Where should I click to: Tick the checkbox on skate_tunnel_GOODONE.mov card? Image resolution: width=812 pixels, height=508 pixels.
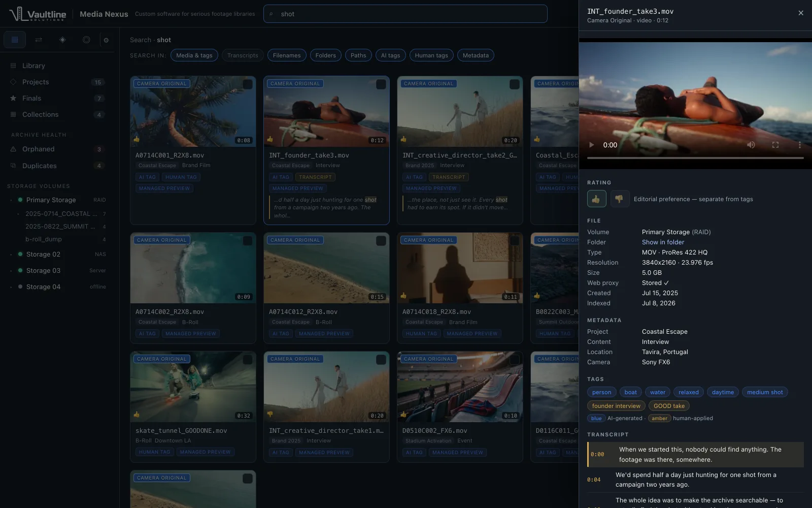point(247,360)
